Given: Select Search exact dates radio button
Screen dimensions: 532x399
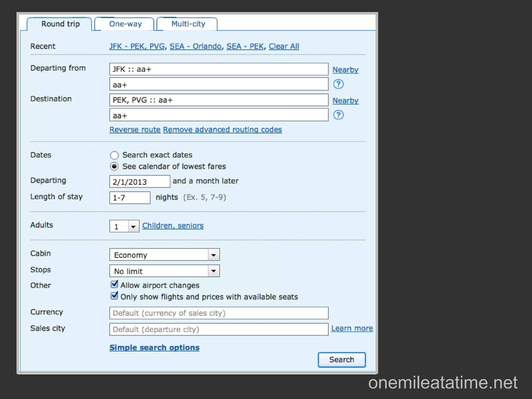Looking at the screenshot, I should pyautogui.click(x=114, y=155).
